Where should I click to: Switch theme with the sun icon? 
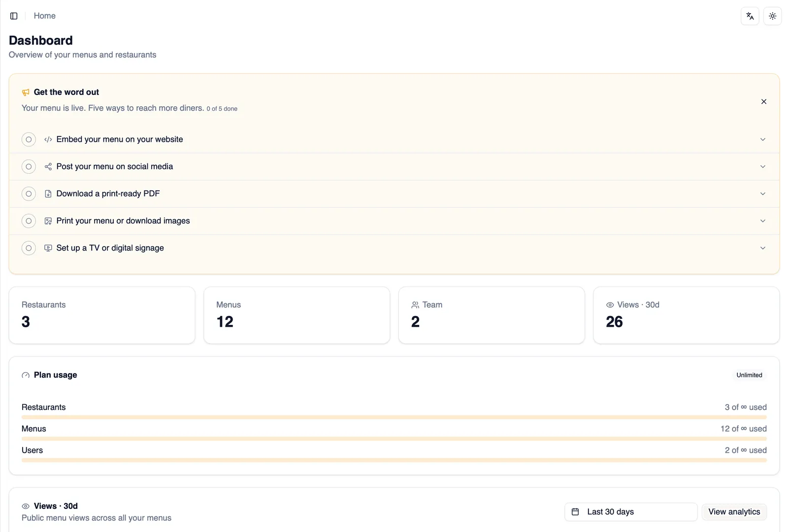coord(772,16)
